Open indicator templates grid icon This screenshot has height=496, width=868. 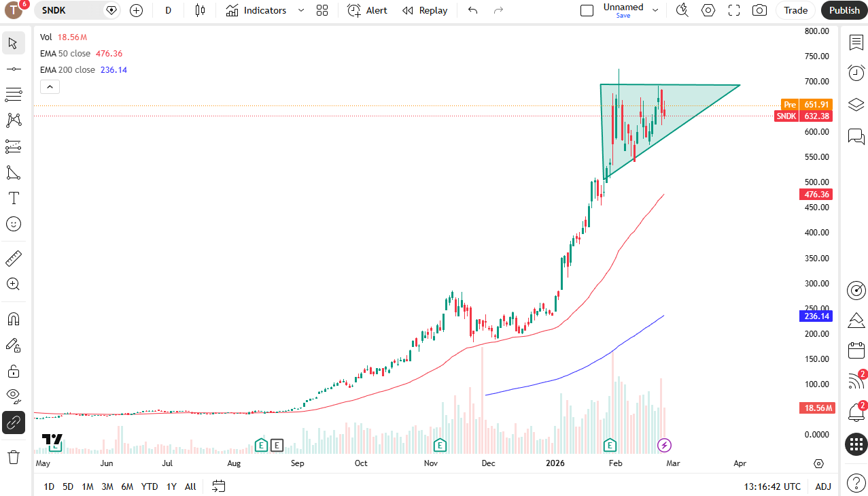(322, 10)
